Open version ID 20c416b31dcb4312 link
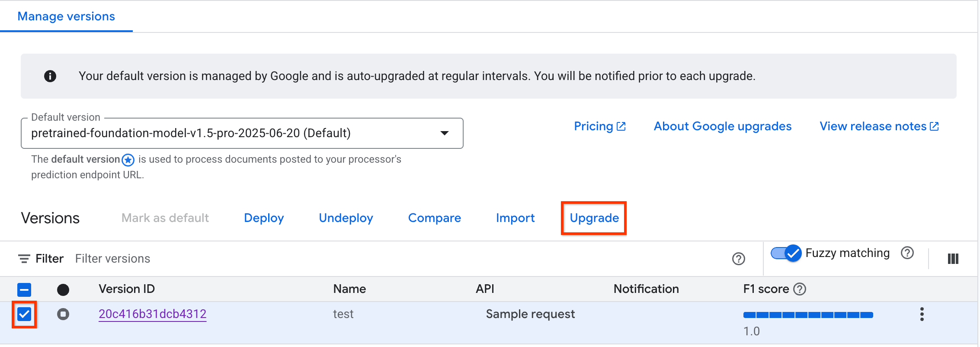 coord(152,314)
